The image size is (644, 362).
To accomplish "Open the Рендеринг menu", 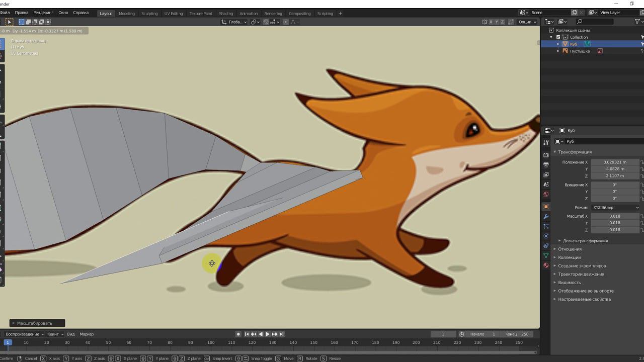I will pyautogui.click(x=43, y=13).
